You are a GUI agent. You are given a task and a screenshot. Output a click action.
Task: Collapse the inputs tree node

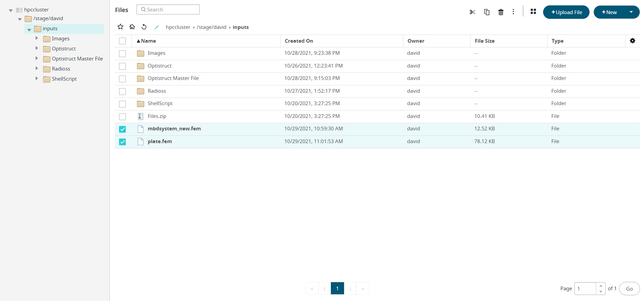coord(29,30)
